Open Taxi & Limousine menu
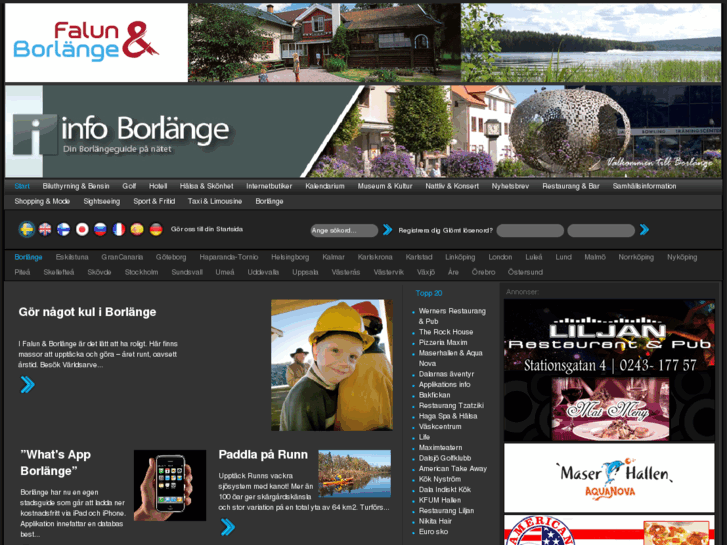This screenshot has height=545, width=727. click(215, 201)
